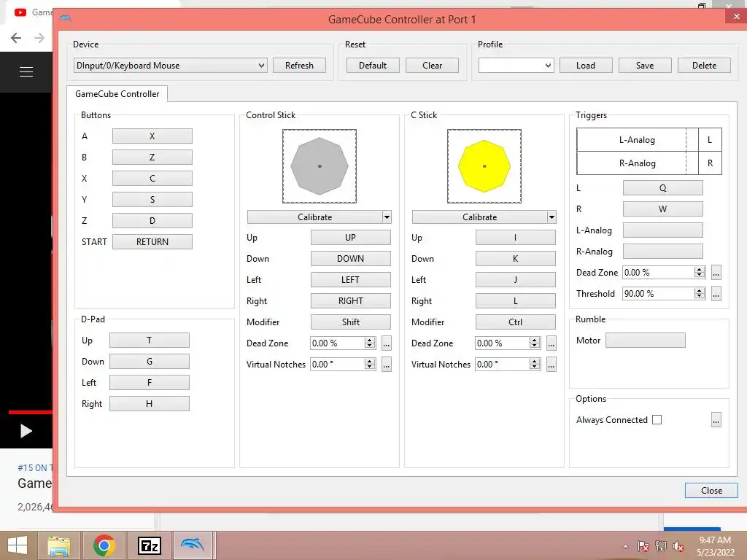Open the Device dropdown
Viewport: 747px width, 560px height.
coord(170,65)
